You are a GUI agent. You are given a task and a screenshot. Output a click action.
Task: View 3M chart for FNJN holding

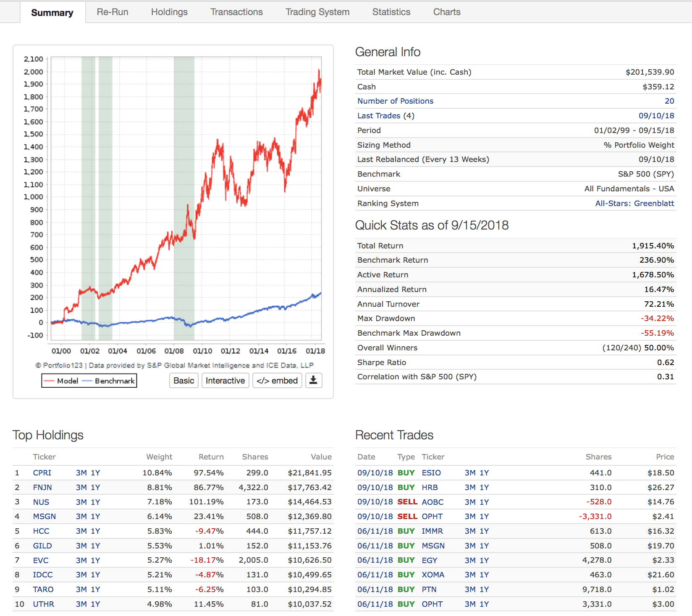(81, 488)
